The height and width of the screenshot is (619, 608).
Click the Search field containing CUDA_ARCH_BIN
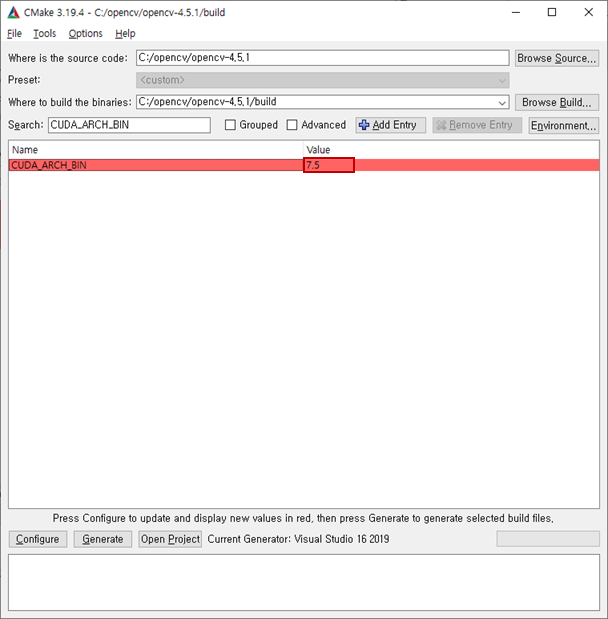pyautogui.click(x=129, y=125)
